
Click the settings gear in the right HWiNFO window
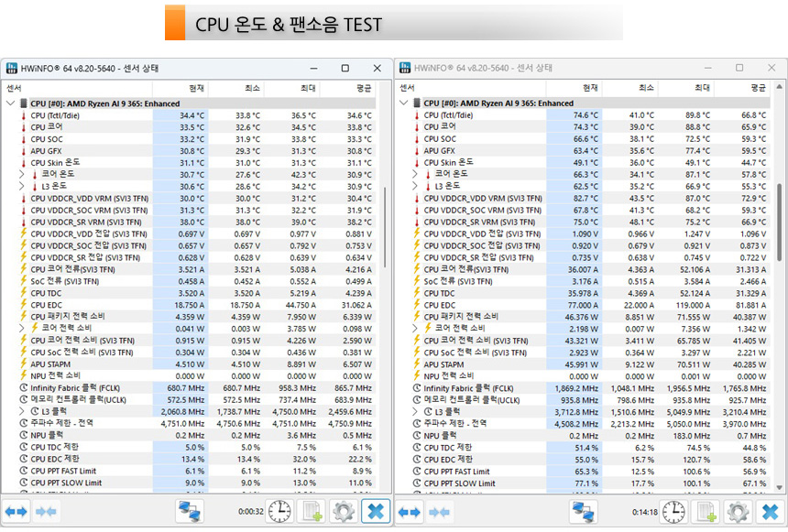[738, 512]
